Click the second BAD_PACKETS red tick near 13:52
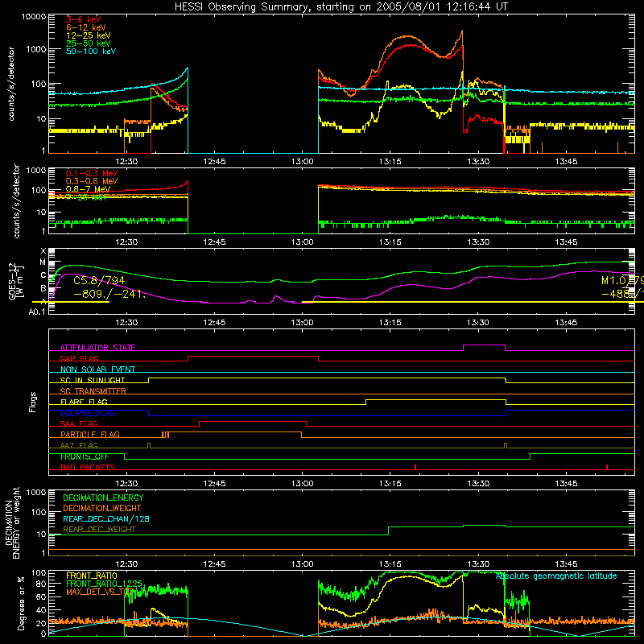The width and height of the screenshot is (644, 644). click(607, 467)
